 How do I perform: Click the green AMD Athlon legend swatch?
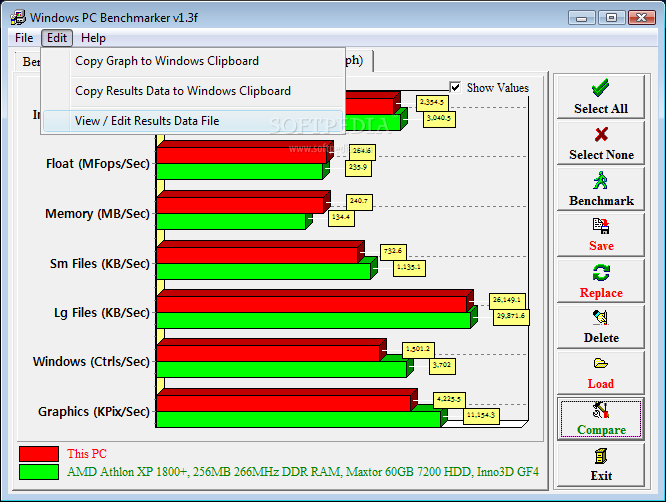pos(39,472)
